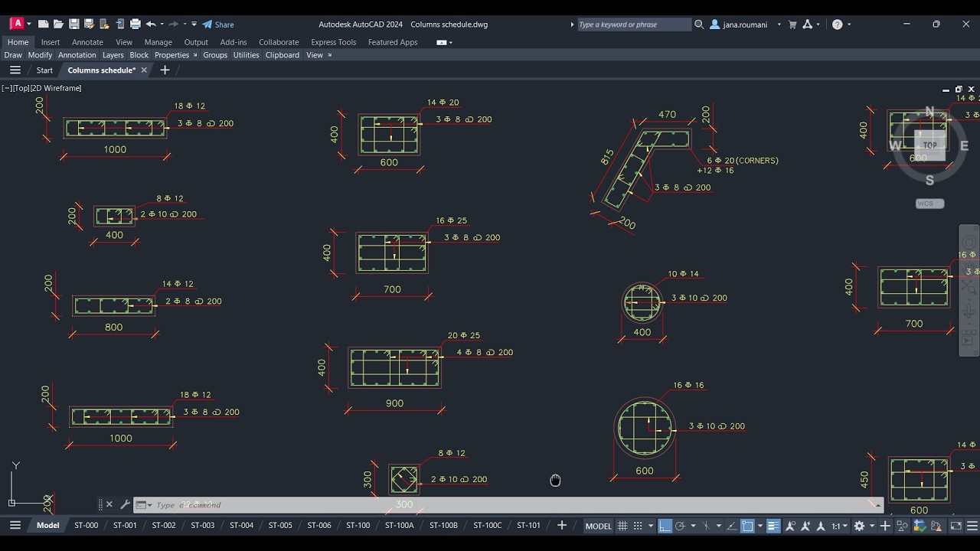Switch to the Start file tab

[44, 70]
